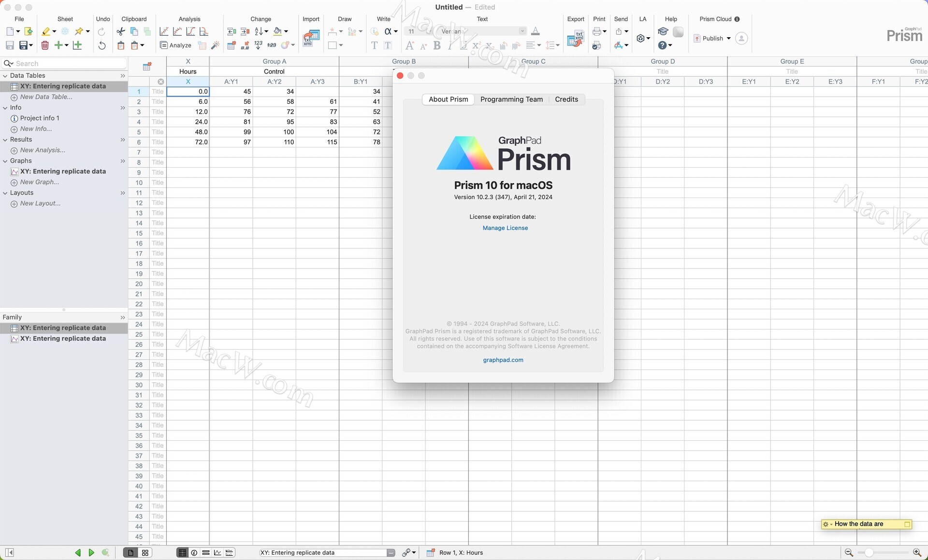The width and height of the screenshot is (928, 560).
Task: Switch to Credits tab
Action: click(566, 99)
